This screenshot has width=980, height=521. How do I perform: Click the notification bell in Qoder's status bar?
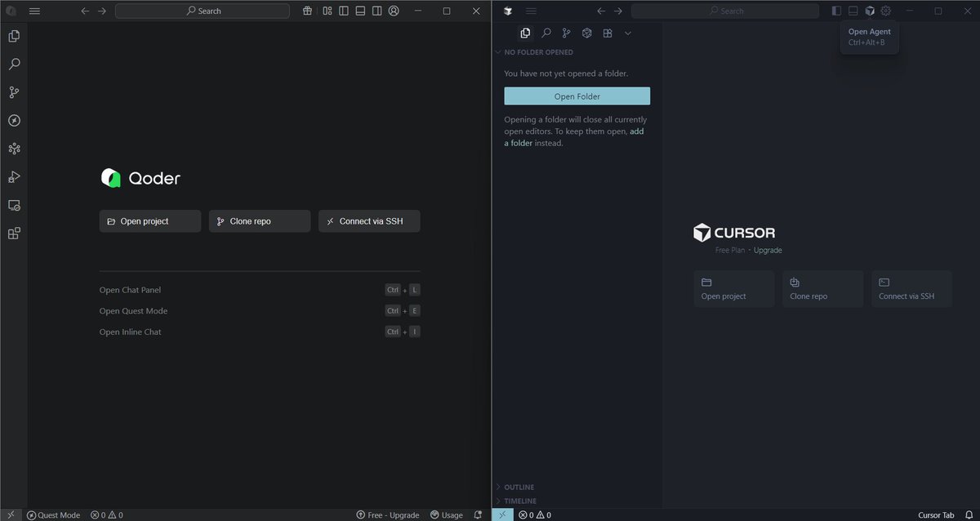click(x=478, y=515)
